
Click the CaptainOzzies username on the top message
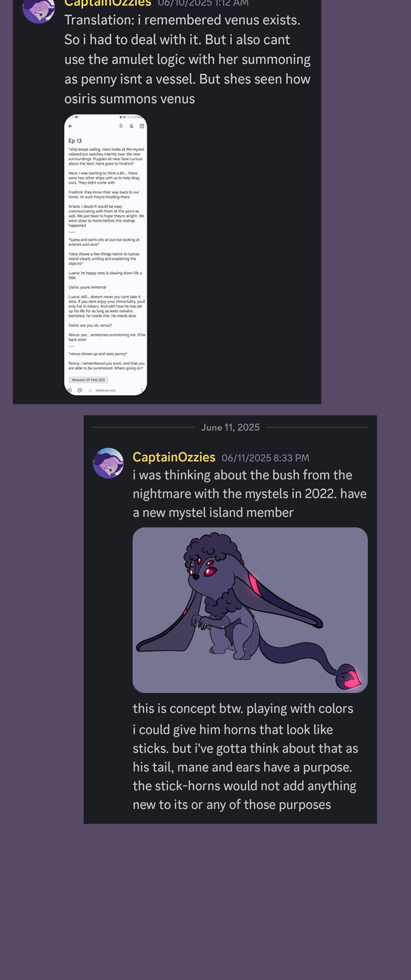click(108, 3)
